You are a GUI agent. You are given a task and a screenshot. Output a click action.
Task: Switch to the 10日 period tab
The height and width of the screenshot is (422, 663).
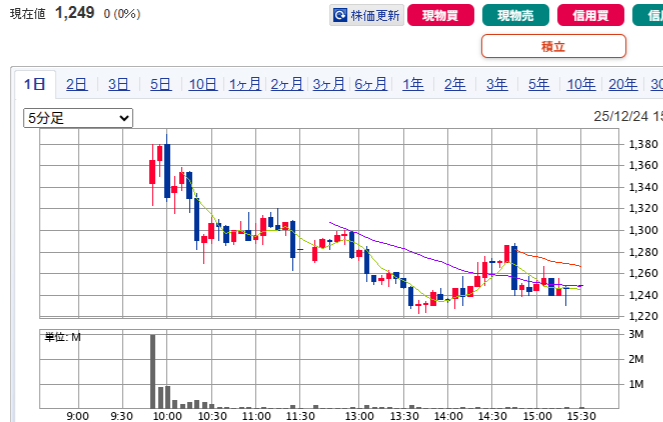click(x=202, y=84)
